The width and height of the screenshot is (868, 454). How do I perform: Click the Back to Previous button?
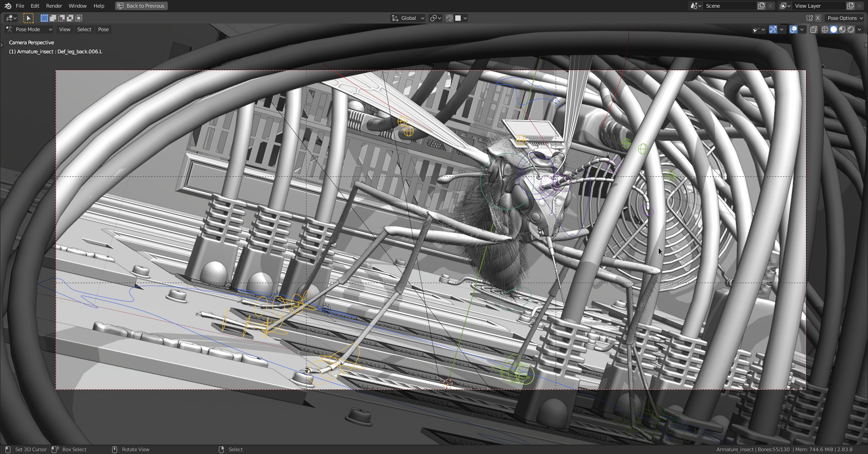(x=141, y=6)
